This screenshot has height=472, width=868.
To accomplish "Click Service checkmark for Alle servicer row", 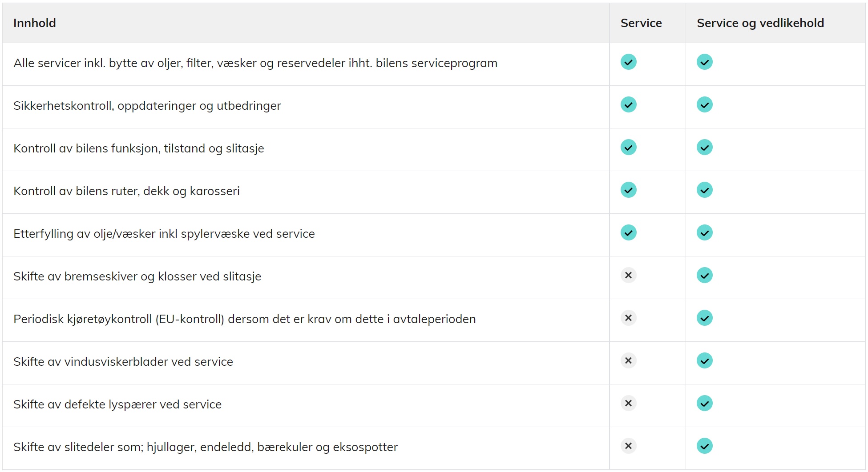I will [x=628, y=62].
